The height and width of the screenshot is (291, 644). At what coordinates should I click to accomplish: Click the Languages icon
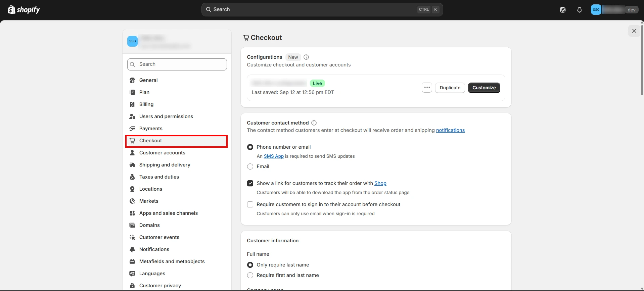coord(132,274)
